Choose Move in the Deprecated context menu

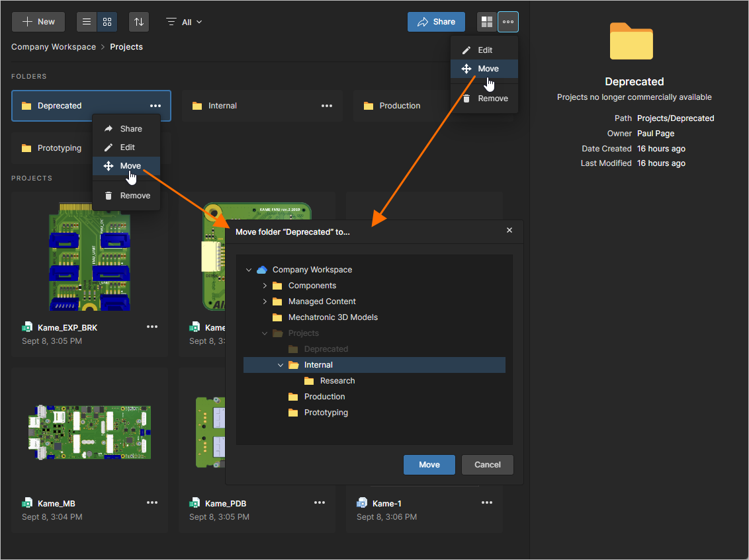126,166
